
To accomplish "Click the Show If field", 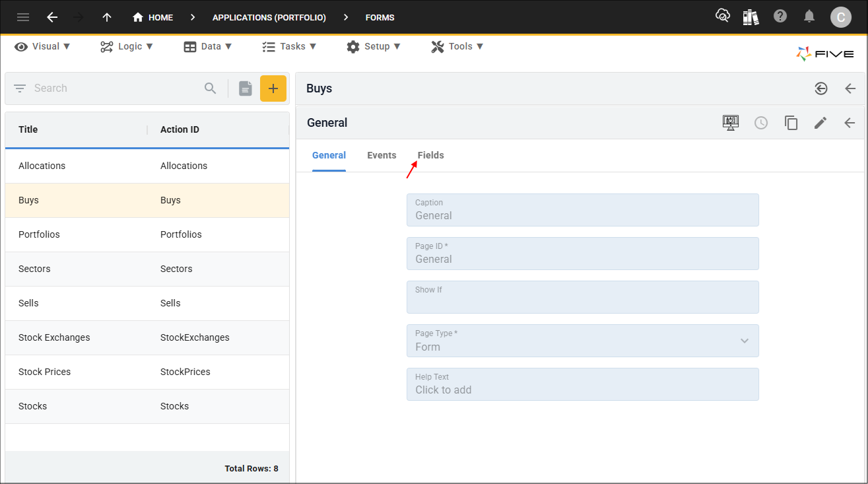I will 583,297.
